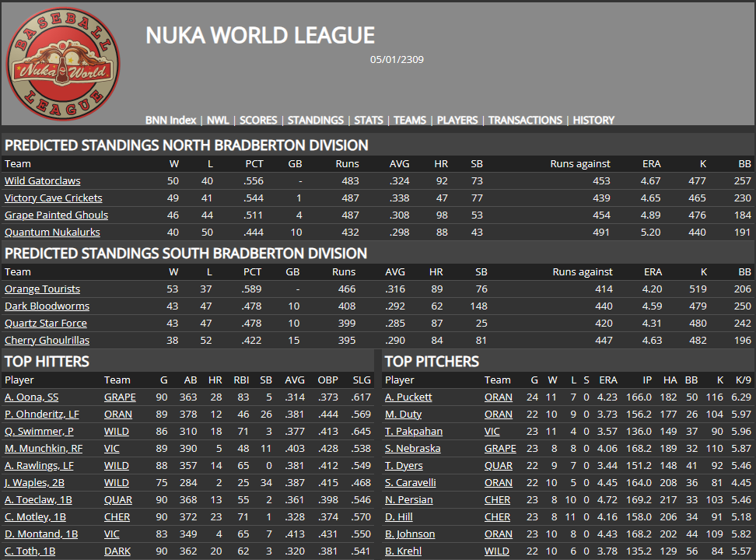
Task: Click the GRAPE team link for S. Nebraska
Action: click(500, 449)
